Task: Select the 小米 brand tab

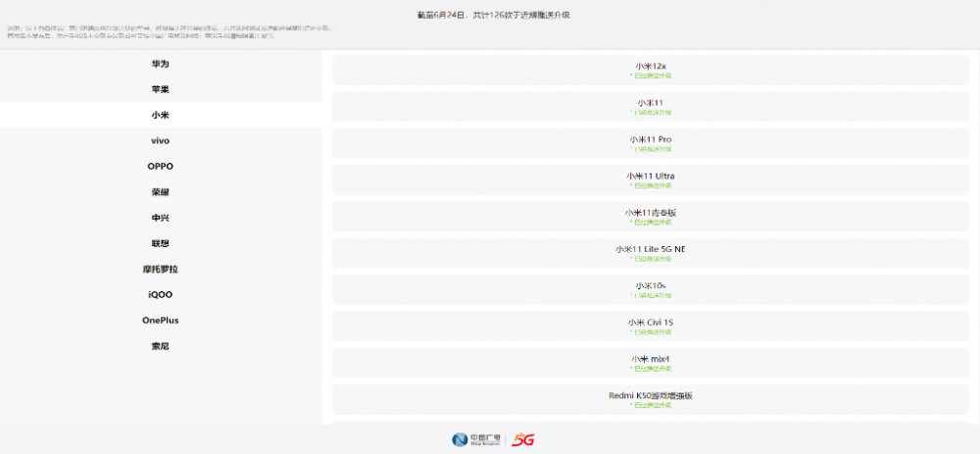Action: pos(161,115)
